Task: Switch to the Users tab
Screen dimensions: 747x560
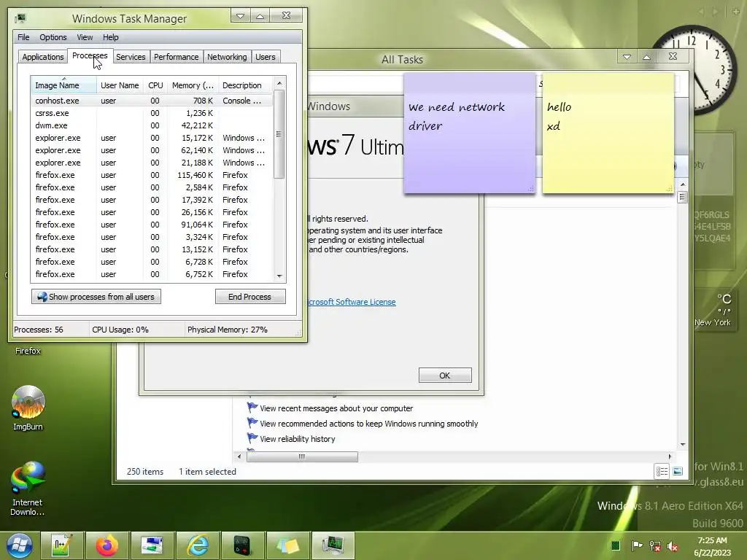Action: pos(266,57)
